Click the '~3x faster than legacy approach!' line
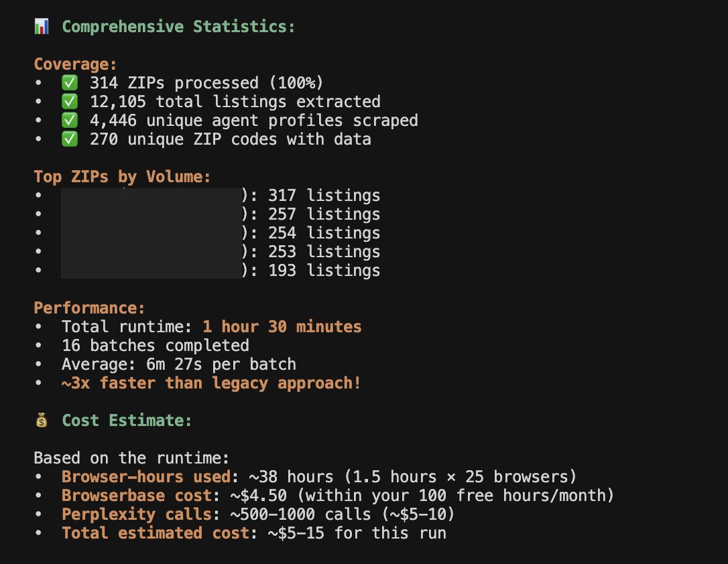Image resolution: width=728 pixels, height=564 pixels. [211, 383]
